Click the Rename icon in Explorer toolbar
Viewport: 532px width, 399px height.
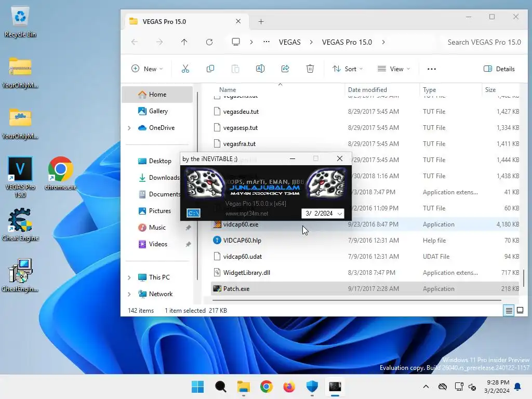(x=260, y=69)
